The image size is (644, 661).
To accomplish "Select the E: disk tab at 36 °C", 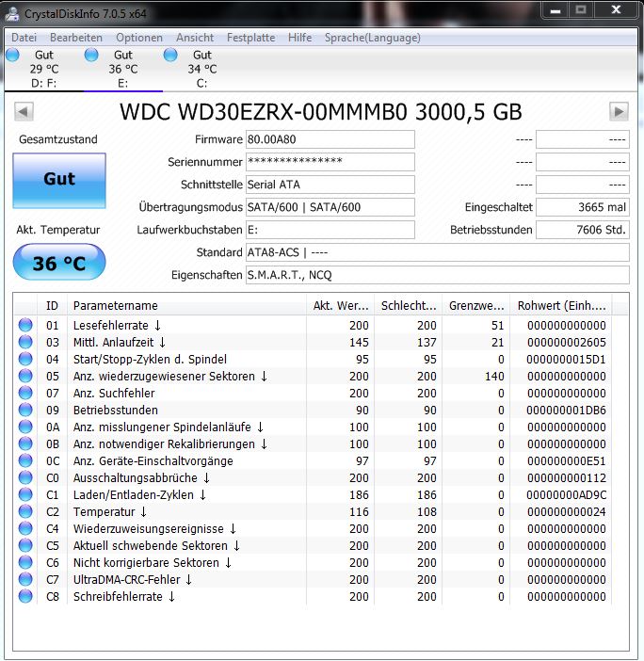I will coord(123,69).
